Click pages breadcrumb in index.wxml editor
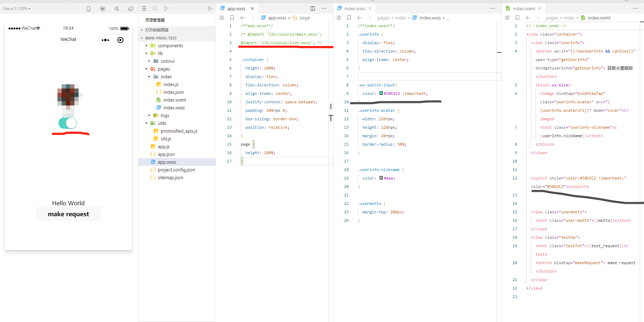Viewport: 644px width, 322px height. pos(552,18)
